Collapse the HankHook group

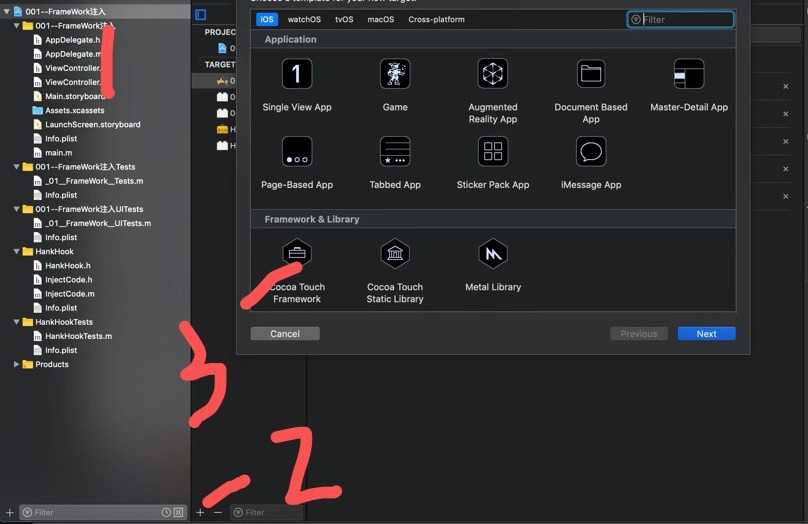[x=16, y=251]
